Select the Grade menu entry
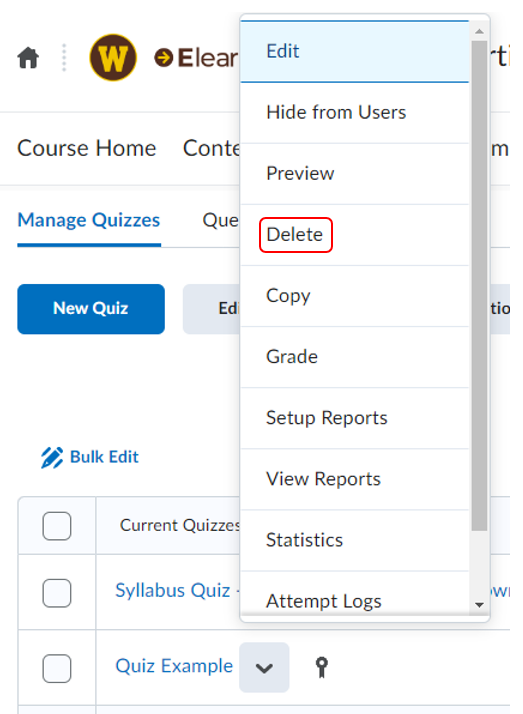The height and width of the screenshot is (714, 523). pyautogui.click(x=355, y=357)
